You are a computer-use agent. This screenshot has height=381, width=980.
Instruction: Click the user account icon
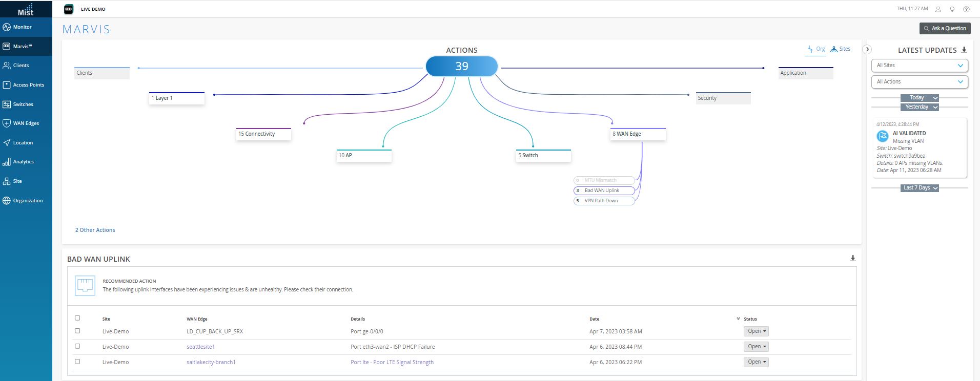pyautogui.click(x=938, y=9)
